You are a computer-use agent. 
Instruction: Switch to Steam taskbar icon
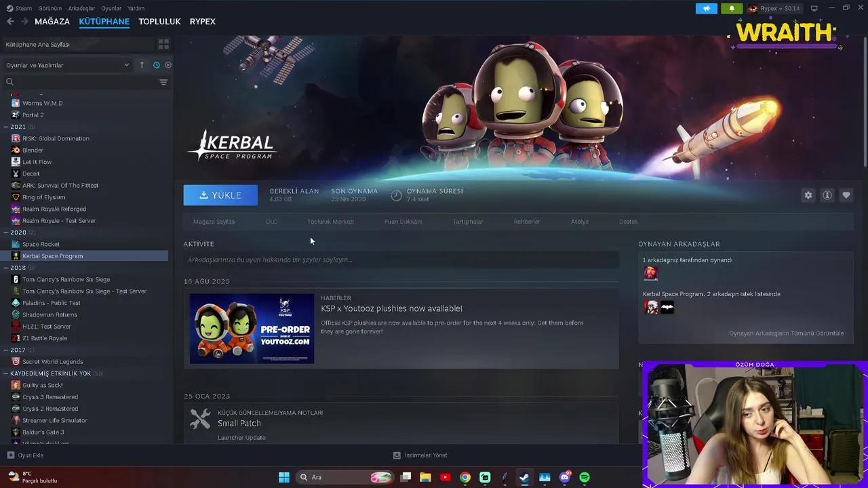(x=524, y=477)
